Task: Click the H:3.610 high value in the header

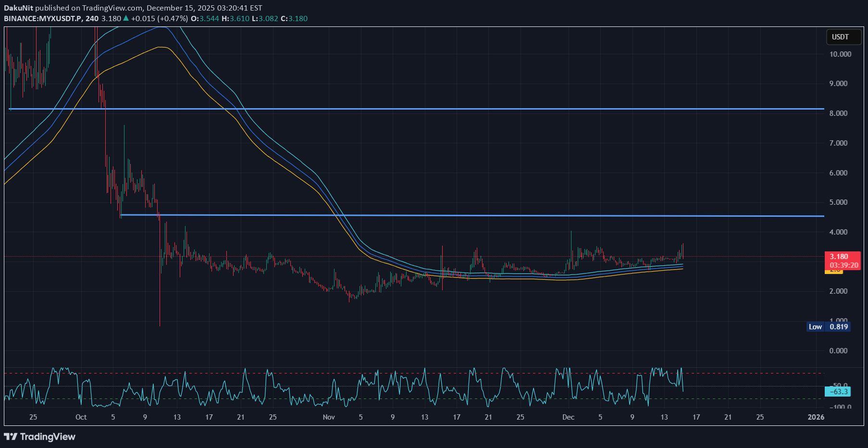Action: click(236, 19)
